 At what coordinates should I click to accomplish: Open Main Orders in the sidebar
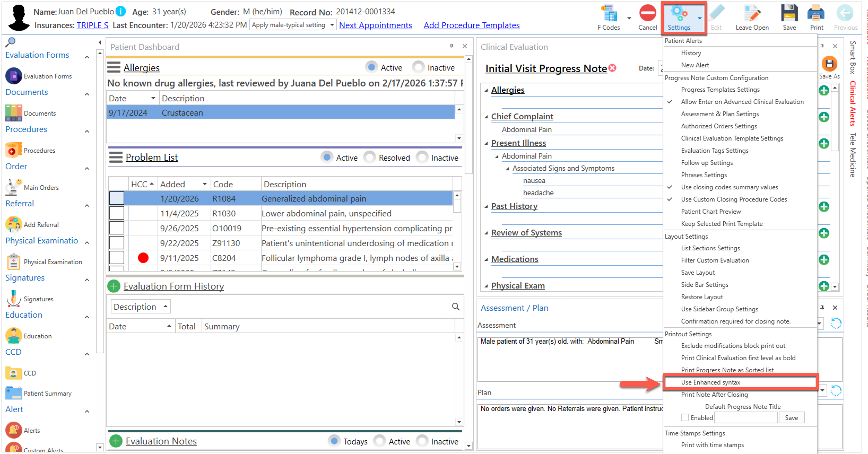pyautogui.click(x=41, y=187)
